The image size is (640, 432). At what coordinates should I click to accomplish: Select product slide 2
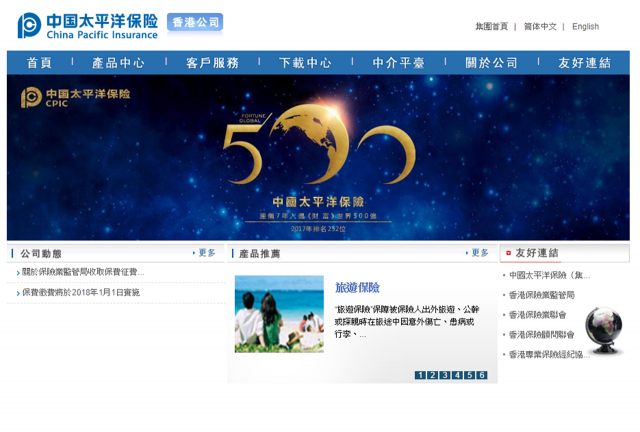pos(432,375)
